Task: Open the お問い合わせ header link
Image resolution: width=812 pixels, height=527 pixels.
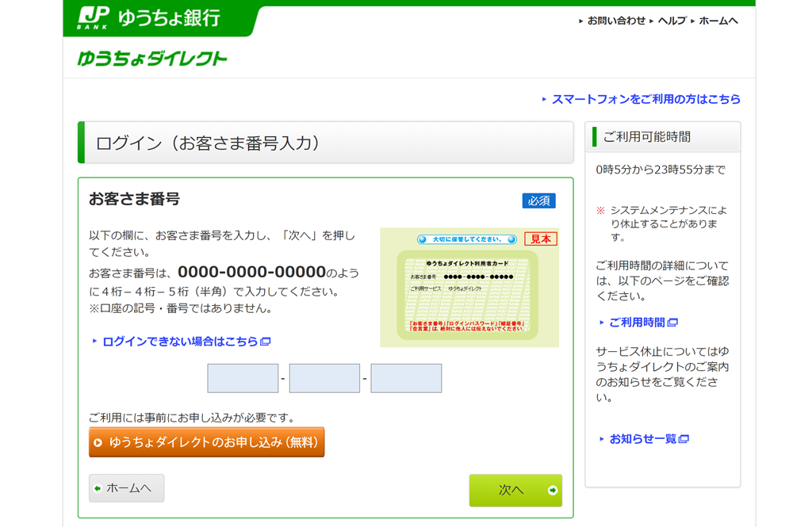Action: (616, 21)
